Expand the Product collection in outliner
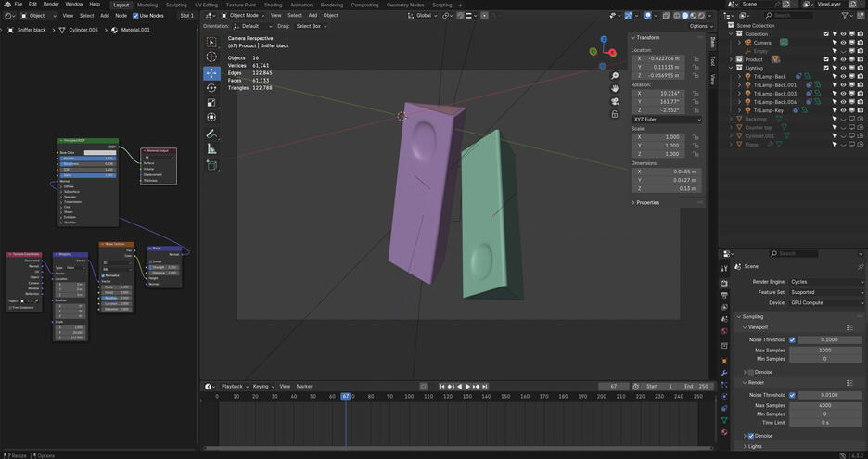This screenshot has width=868, height=459. coord(733,59)
